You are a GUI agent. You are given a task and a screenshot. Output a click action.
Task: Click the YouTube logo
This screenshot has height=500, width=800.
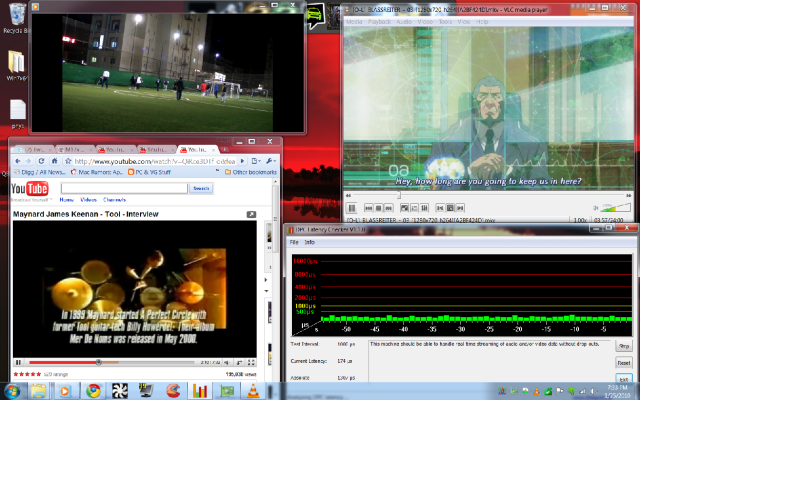point(30,189)
